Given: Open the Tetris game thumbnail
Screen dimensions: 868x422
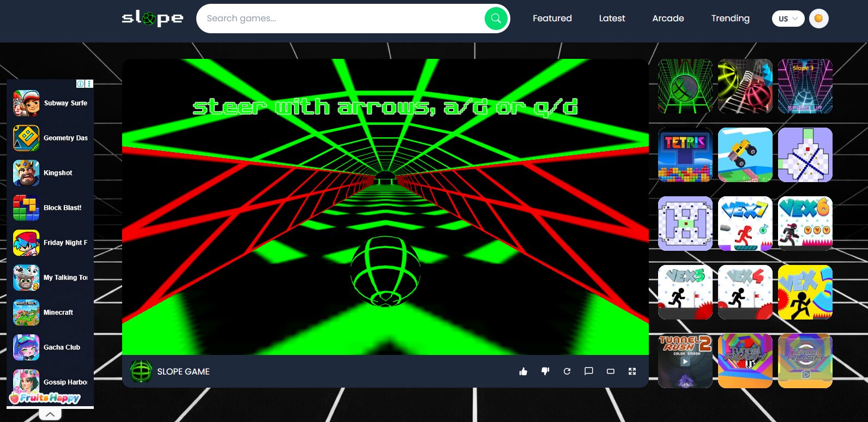Looking at the screenshot, I should pos(685,155).
